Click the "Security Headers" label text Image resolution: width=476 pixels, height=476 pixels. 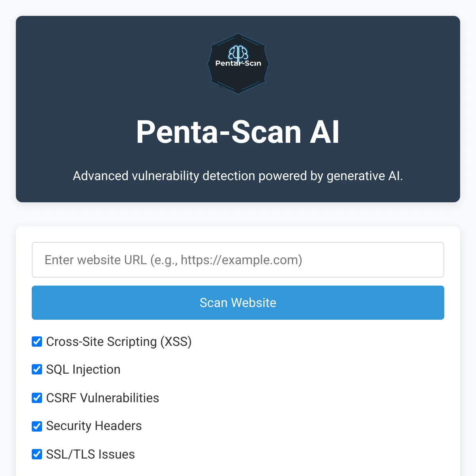pyautogui.click(x=94, y=426)
